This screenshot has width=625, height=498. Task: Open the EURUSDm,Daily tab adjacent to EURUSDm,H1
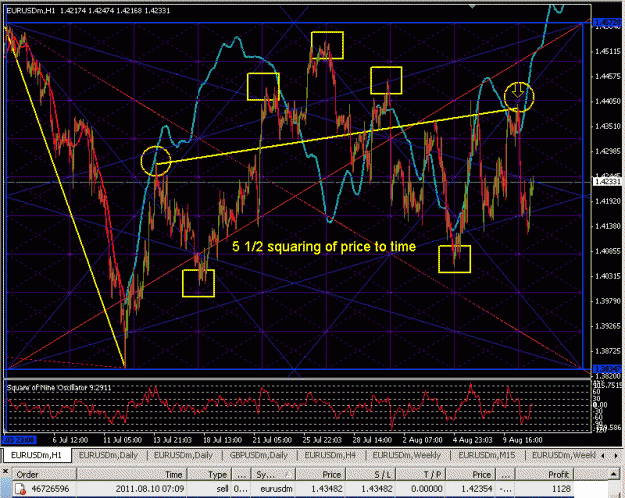pyautogui.click(x=108, y=455)
